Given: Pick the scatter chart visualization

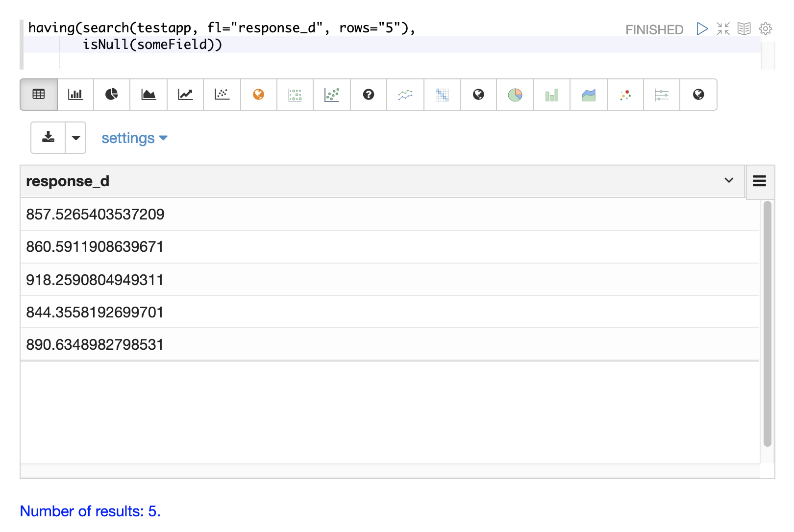Looking at the screenshot, I should [x=222, y=95].
